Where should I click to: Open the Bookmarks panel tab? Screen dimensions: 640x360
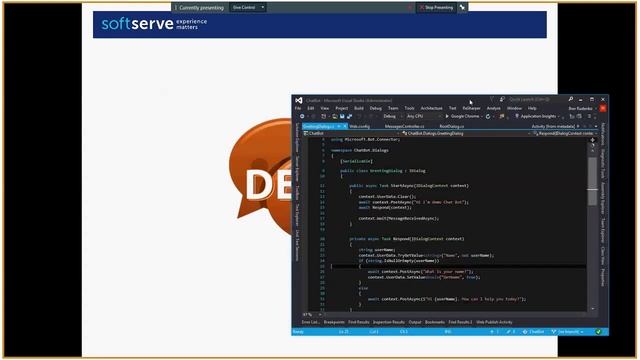[x=435, y=322]
